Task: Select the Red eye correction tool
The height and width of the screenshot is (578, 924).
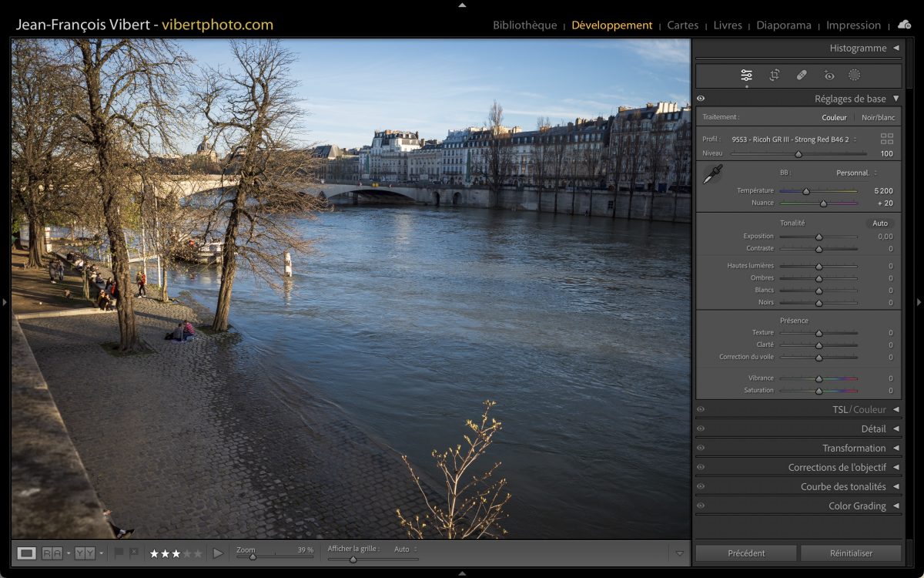Action: (x=829, y=76)
